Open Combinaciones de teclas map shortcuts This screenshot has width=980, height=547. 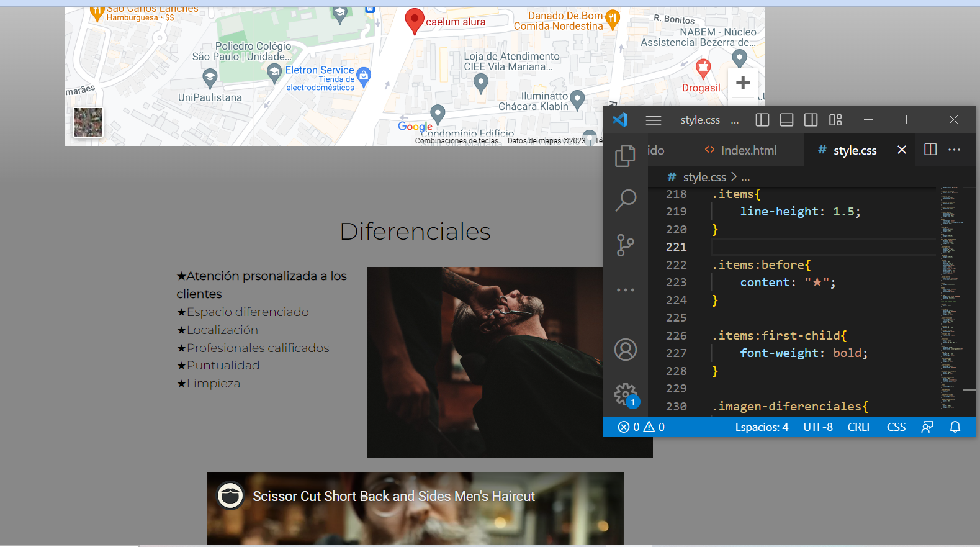tap(456, 141)
